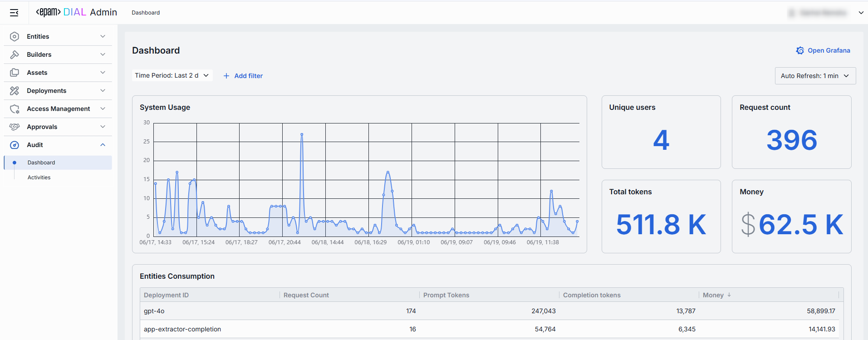Click the Builders hammer icon
868x340 pixels.
click(15, 54)
